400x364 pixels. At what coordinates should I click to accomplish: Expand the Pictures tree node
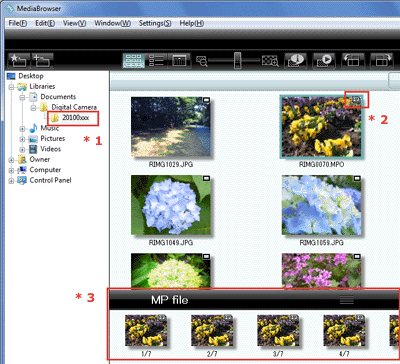click(x=22, y=139)
